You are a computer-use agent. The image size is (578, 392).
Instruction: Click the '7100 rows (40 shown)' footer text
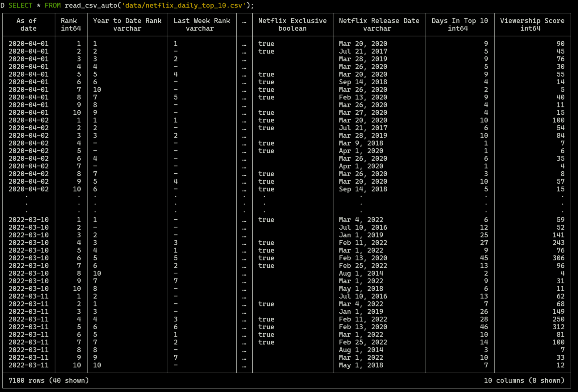click(x=49, y=380)
